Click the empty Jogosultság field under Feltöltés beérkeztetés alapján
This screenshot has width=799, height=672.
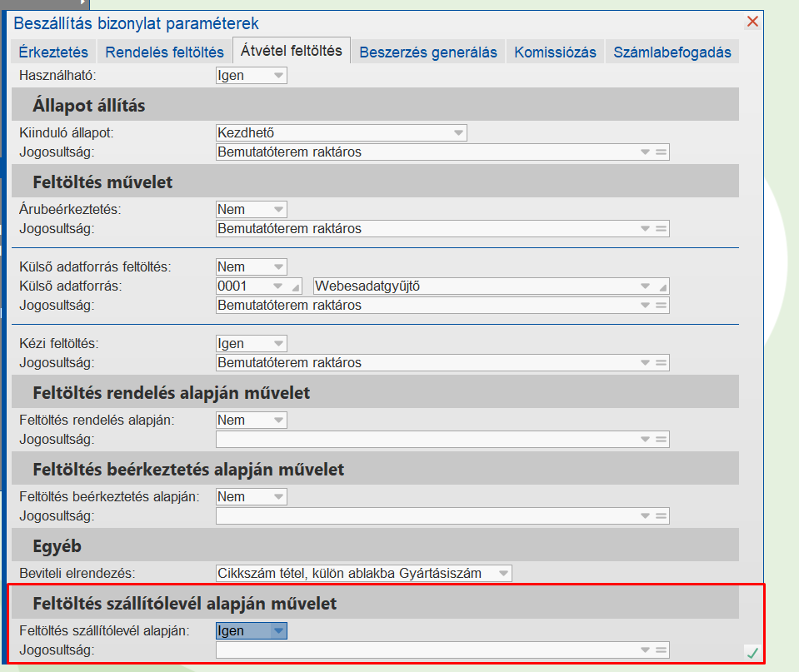(442, 516)
